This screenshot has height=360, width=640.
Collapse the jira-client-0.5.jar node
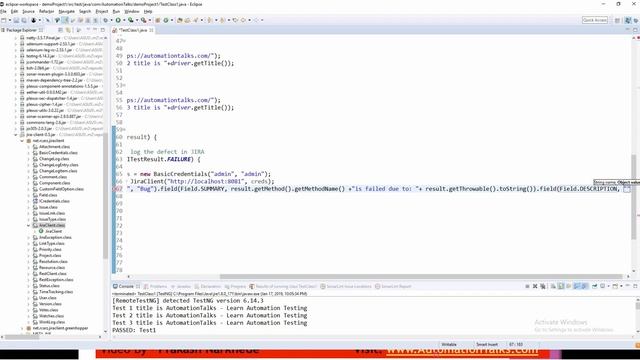pyautogui.click(x=16, y=134)
